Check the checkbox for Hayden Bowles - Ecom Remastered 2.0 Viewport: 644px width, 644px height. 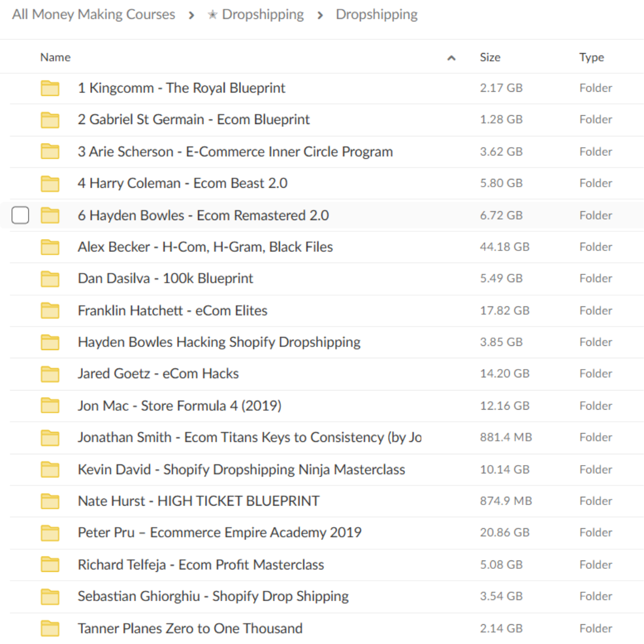click(20, 215)
